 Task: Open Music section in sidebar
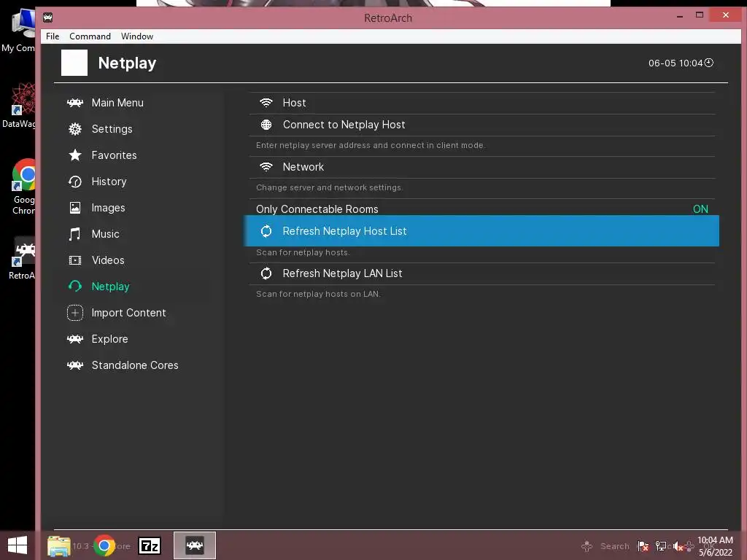coord(105,234)
